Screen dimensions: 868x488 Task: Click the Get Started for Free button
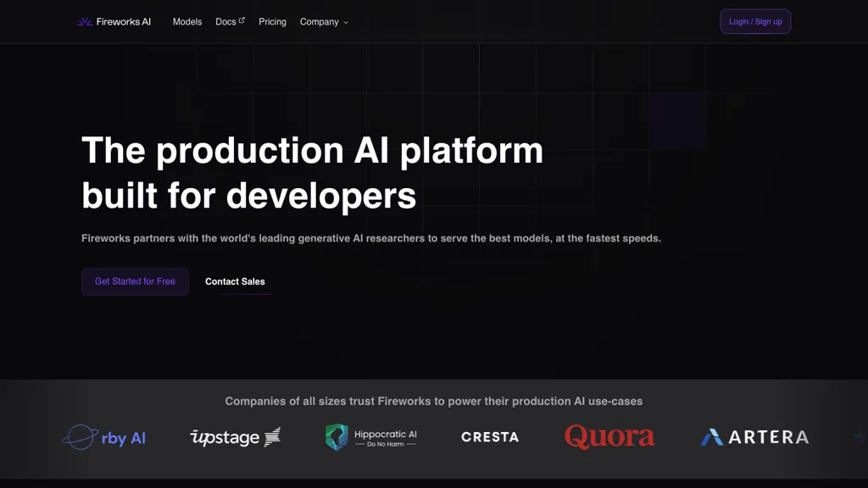(x=135, y=281)
